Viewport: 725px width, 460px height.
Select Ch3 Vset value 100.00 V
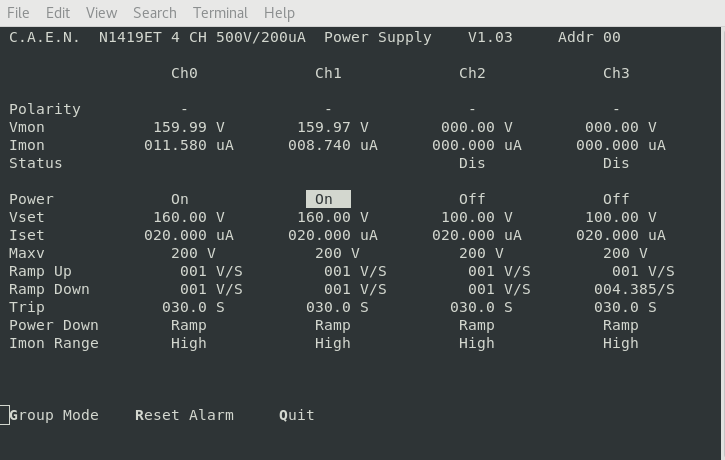621,217
